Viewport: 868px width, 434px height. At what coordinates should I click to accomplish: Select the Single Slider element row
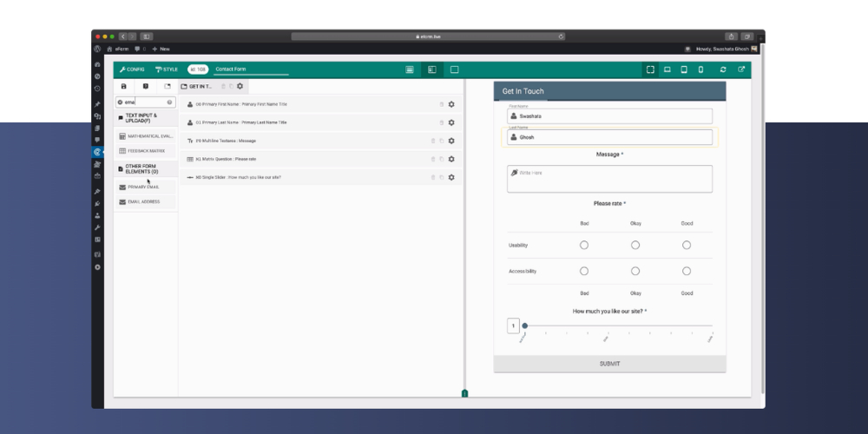pos(321,177)
